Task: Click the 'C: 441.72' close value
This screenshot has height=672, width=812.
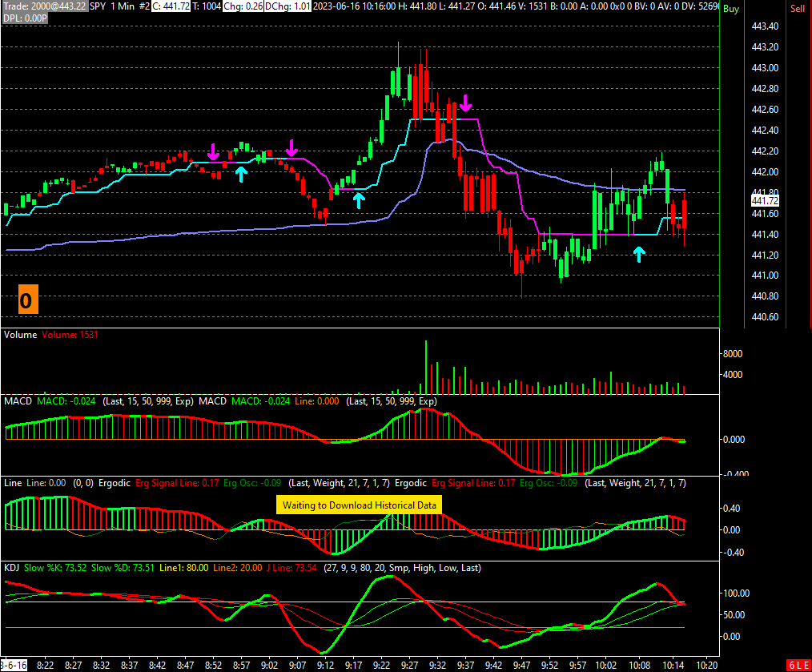Action: tap(171, 6)
